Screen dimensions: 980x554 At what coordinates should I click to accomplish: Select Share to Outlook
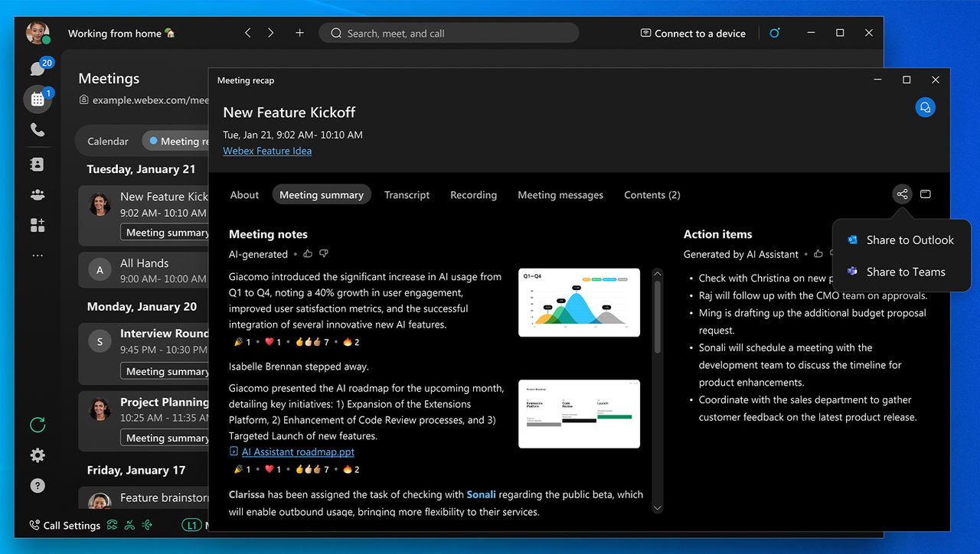(901, 240)
